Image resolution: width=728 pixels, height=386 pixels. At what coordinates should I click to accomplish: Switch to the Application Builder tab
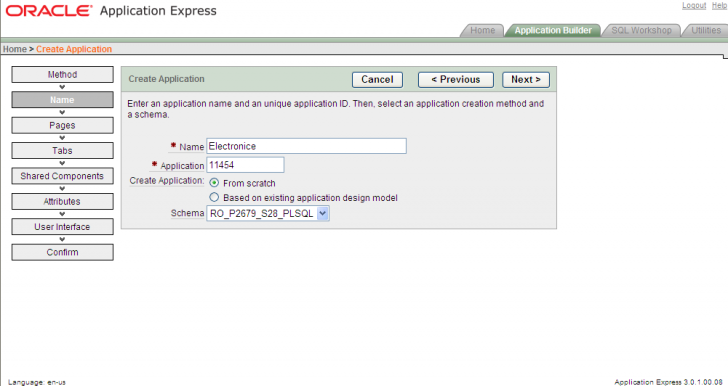point(553,30)
